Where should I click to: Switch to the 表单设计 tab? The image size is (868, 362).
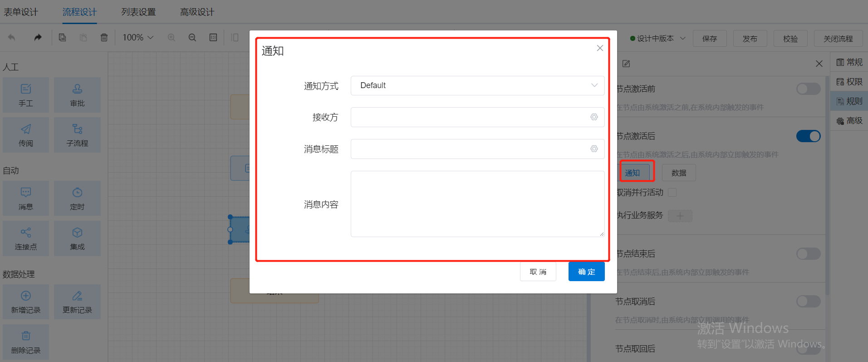[21, 12]
